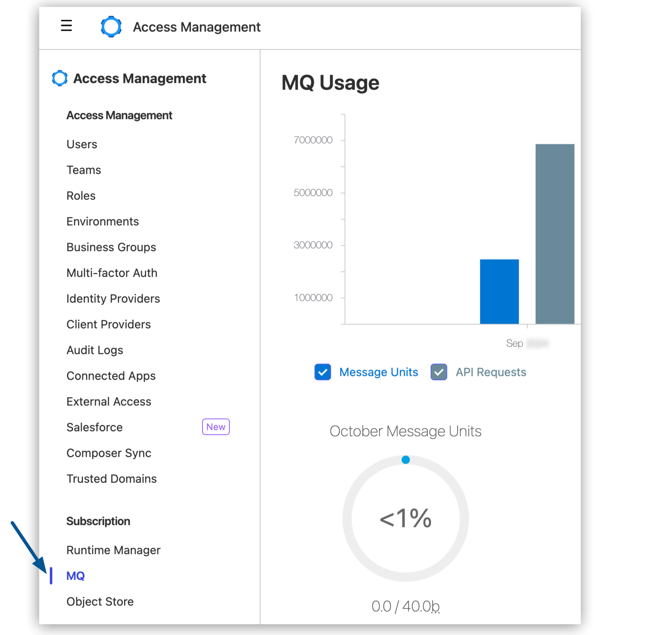Navigate to Teams
The height and width of the screenshot is (635, 672).
tap(83, 170)
